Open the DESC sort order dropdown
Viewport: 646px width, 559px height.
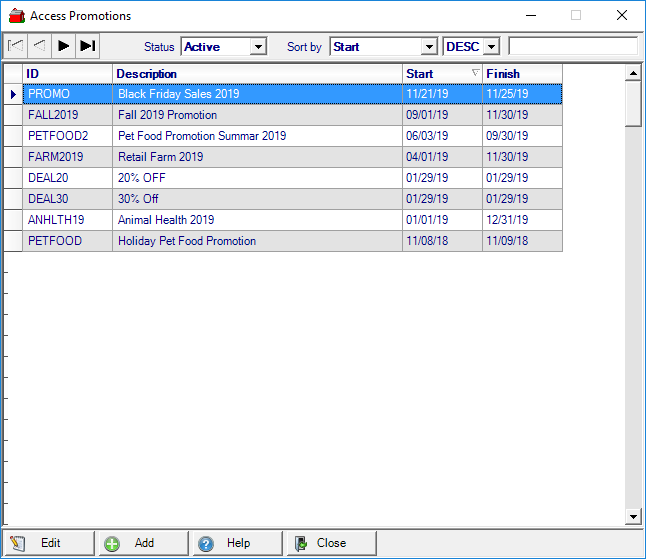tap(490, 47)
